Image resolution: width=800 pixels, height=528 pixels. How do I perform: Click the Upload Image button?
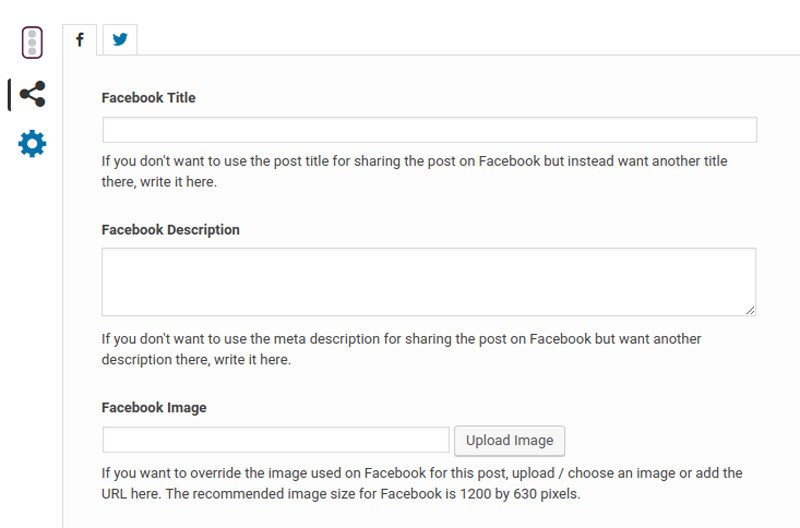tap(510, 440)
